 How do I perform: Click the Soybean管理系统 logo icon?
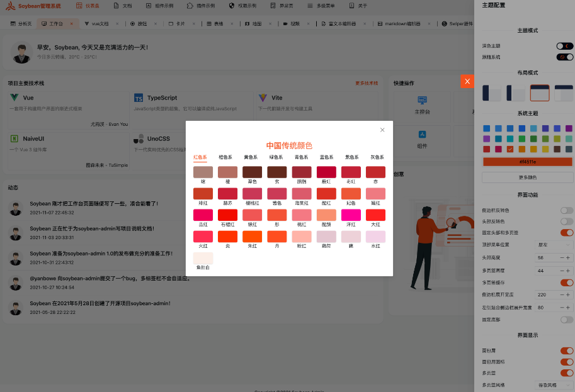(x=10, y=6)
